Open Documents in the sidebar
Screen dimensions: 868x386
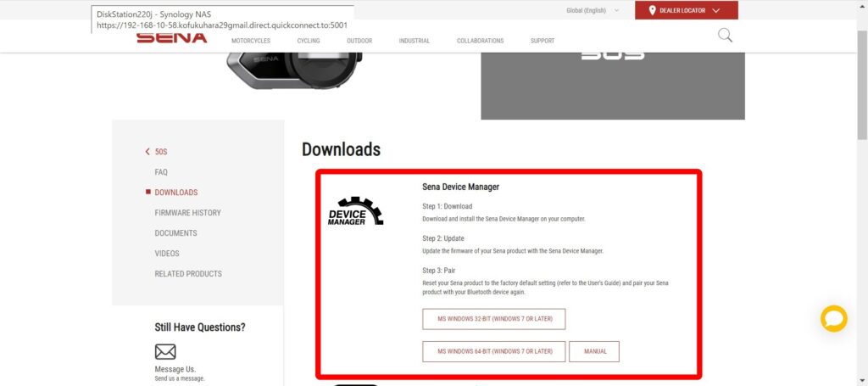175,233
